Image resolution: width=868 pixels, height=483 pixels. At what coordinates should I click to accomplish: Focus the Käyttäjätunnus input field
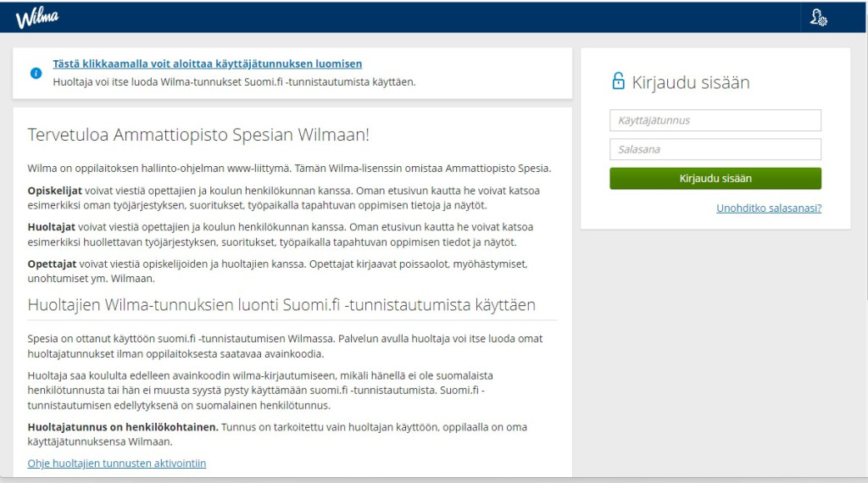pos(715,120)
